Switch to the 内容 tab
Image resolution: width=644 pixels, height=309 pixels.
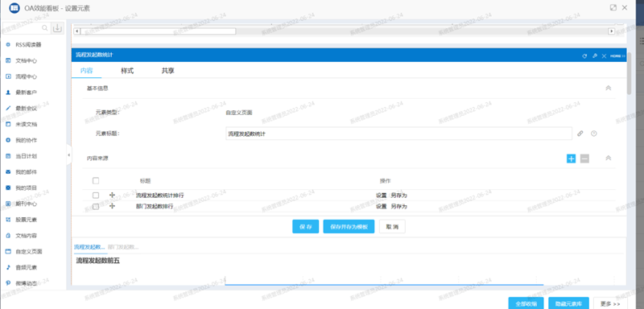[x=86, y=71]
